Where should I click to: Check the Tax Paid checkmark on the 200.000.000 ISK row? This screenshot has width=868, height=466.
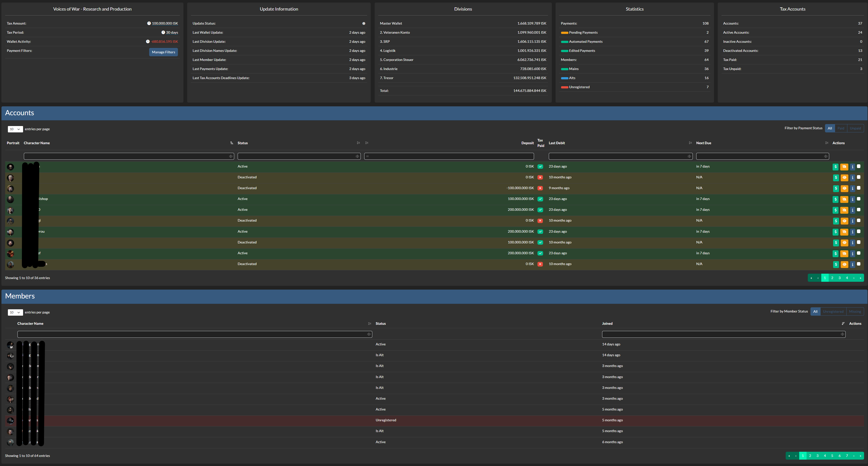tap(540, 210)
